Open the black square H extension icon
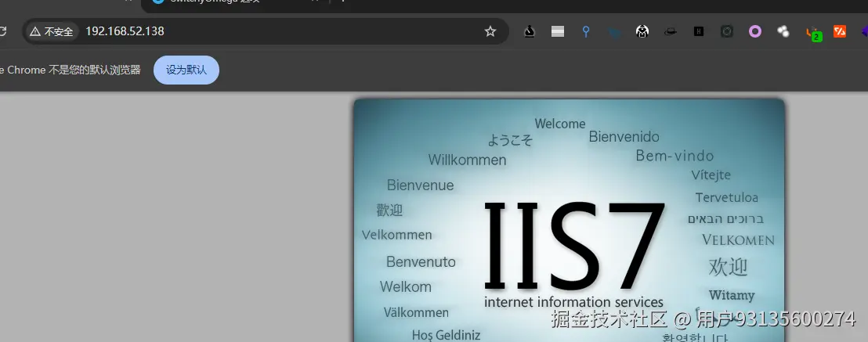The image size is (868, 342). 699,31
